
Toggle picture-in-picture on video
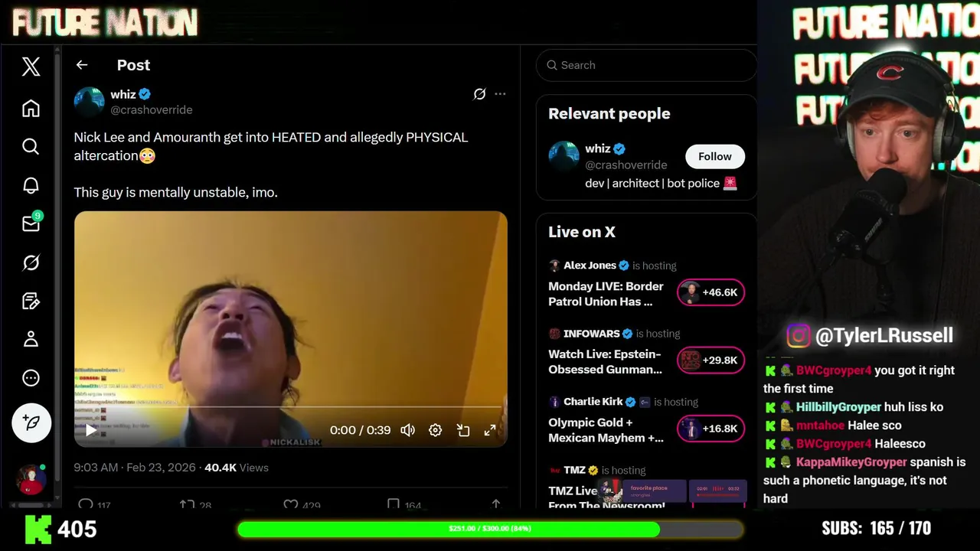point(463,430)
